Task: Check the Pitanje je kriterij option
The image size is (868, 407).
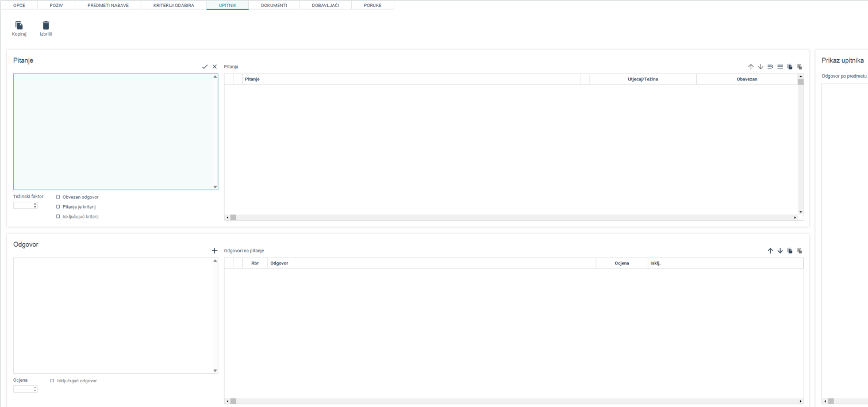Action: pos(58,207)
